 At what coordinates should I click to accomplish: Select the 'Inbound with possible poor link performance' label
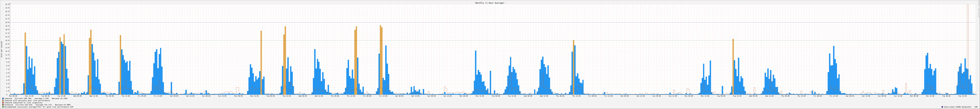click(x=27, y=101)
